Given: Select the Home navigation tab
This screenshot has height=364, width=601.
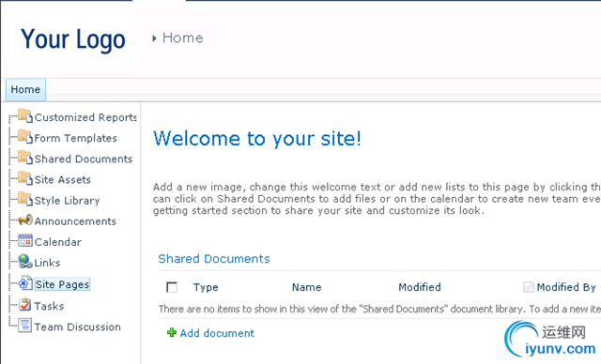Looking at the screenshot, I should (x=25, y=90).
